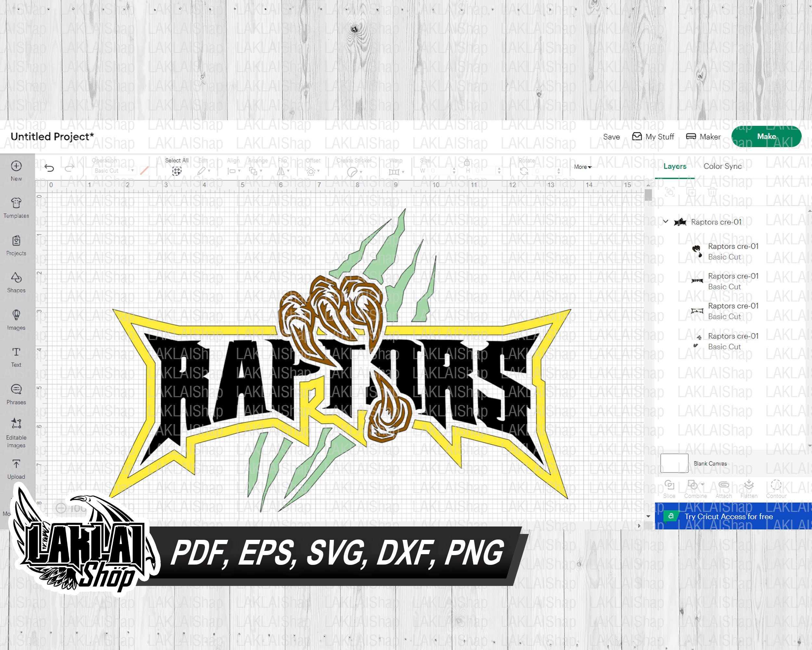This screenshot has width=812, height=650.
Task: Select the Text tool
Action: [x=16, y=357]
